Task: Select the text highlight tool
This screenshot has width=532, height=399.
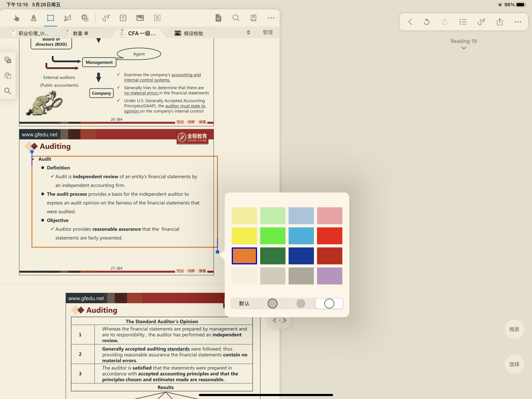Action: 34,18
